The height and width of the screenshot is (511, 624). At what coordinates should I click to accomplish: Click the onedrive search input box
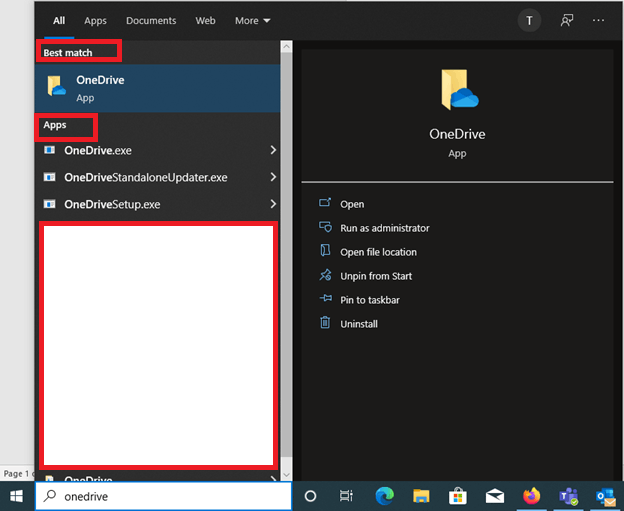(x=164, y=496)
